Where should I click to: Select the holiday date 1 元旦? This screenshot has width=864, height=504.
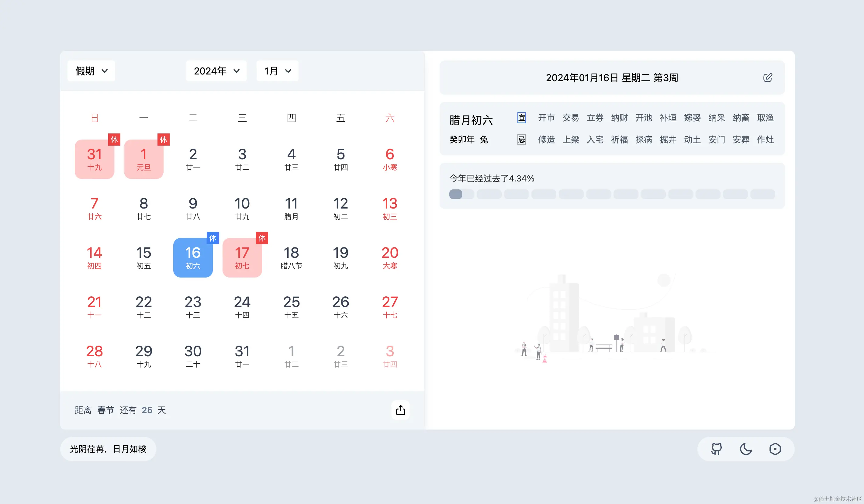[x=144, y=159]
